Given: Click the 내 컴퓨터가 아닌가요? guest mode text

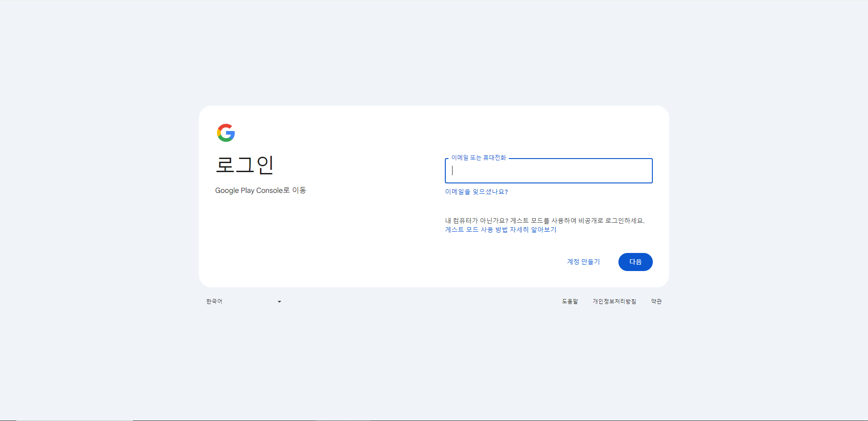Looking at the screenshot, I should tap(544, 220).
